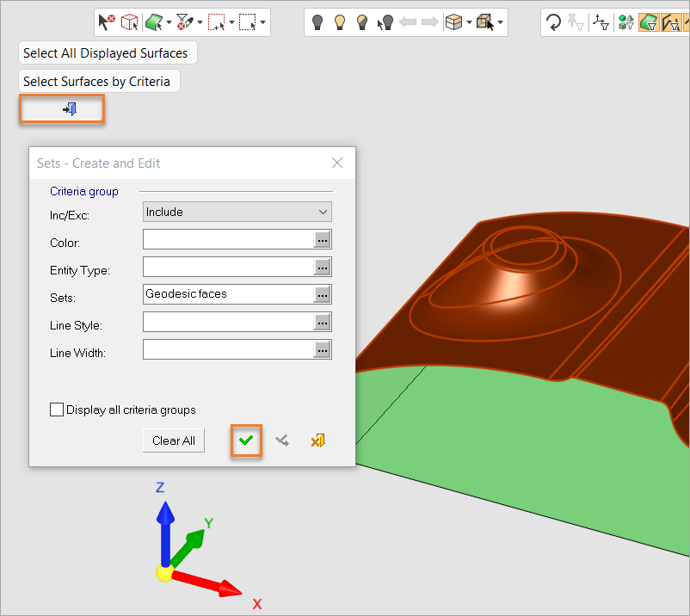This screenshot has height=616, width=690.
Task: Click the green checkmark OK icon
Action: coord(247,440)
